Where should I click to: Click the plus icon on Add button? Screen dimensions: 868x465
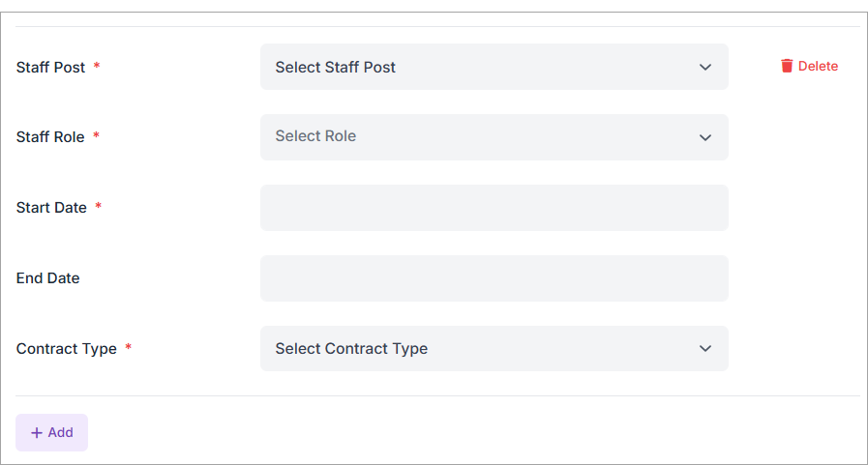click(x=37, y=433)
